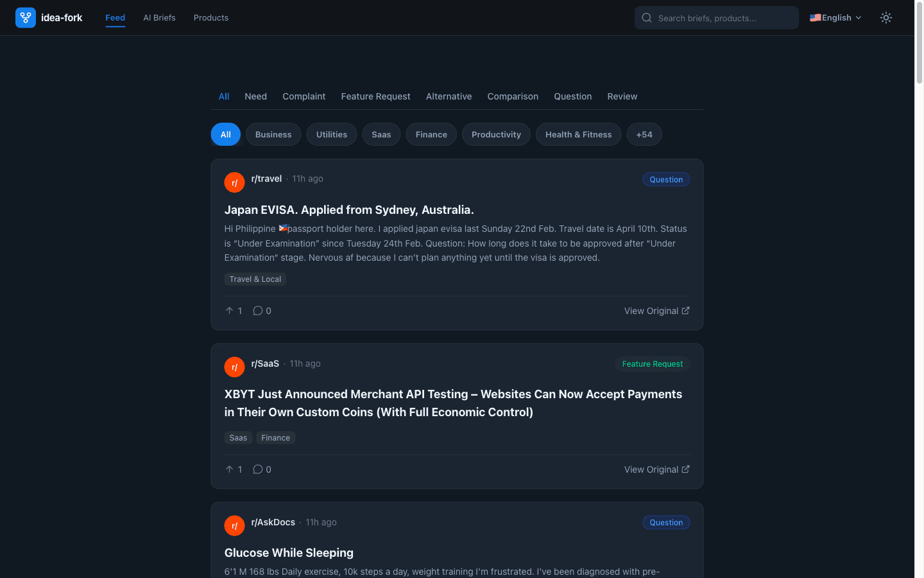The height and width of the screenshot is (578, 924).
Task: Click the r/travel subreddit avatar
Action: pyautogui.click(x=234, y=182)
